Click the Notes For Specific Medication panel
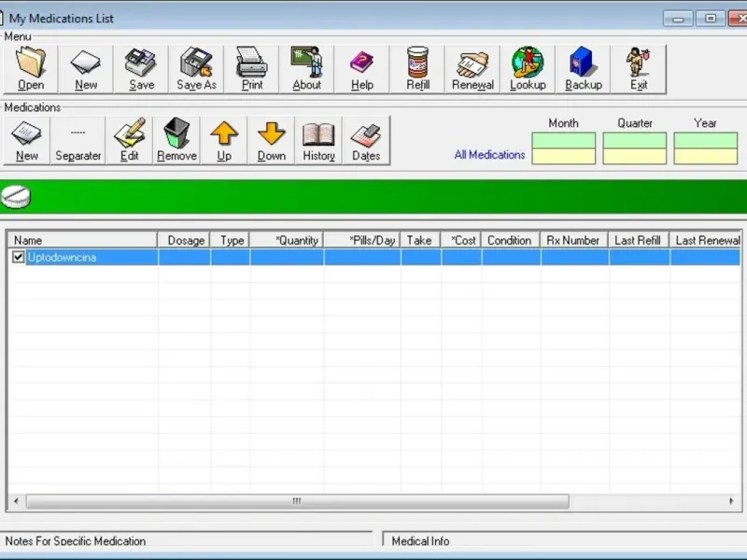Viewport: 747px width, 560px height. [x=186, y=539]
